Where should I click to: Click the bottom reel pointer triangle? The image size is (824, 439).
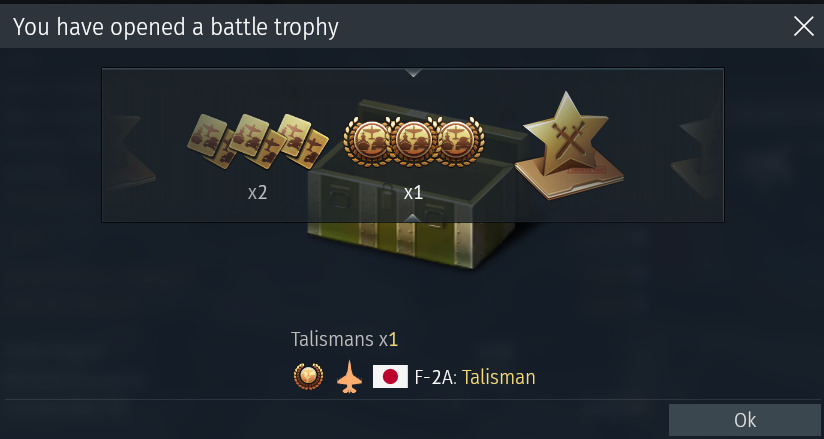coord(413,217)
